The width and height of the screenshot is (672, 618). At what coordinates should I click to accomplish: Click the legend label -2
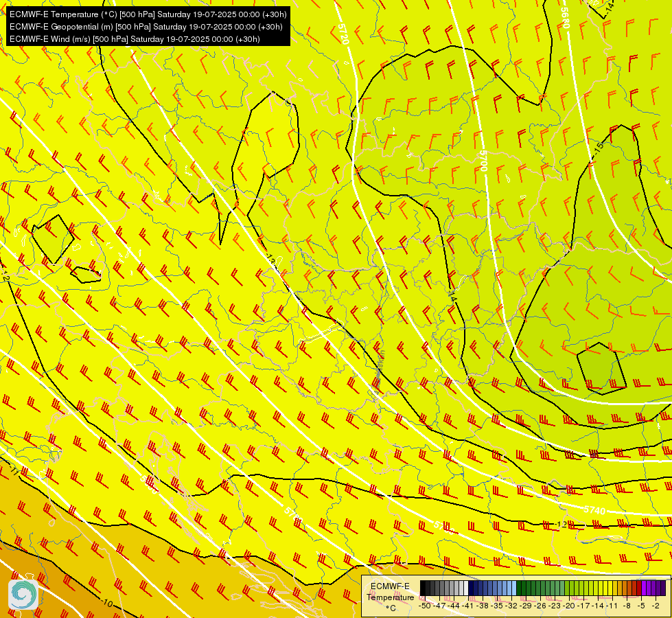pyautogui.click(x=656, y=606)
